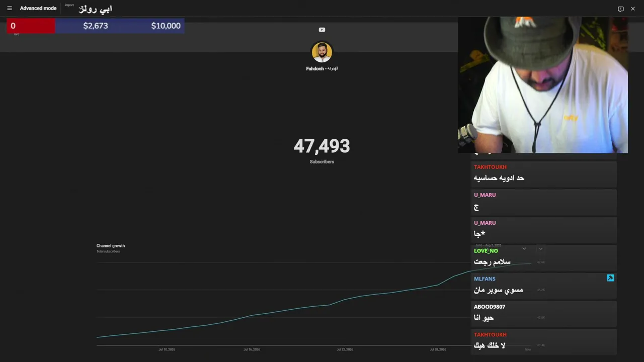Click the Fahdonh channel name

[322, 68]
